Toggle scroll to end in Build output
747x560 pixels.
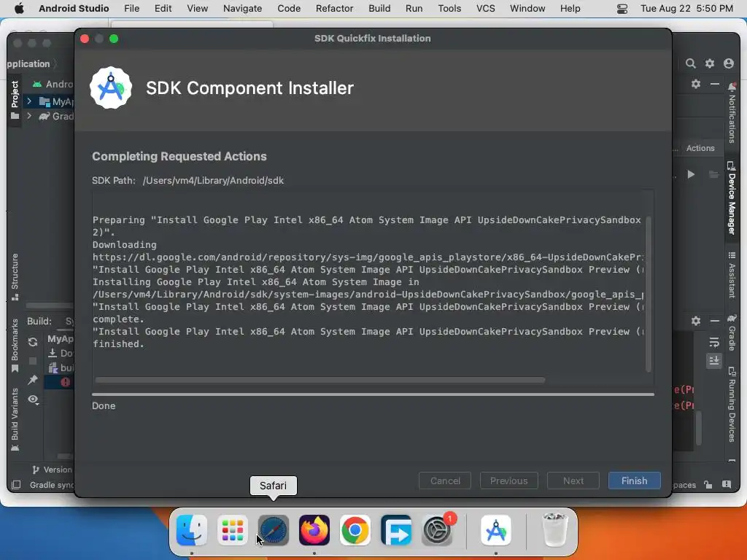[713, 360]
